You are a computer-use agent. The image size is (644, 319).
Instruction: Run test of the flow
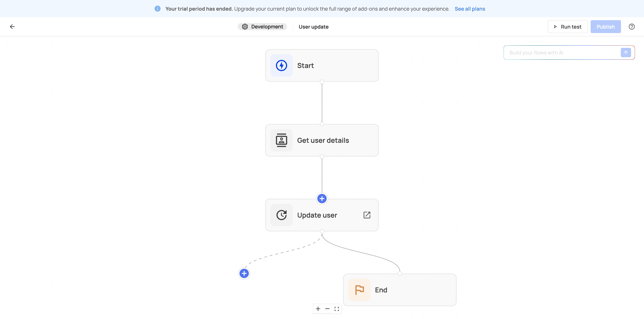point(567,26)
